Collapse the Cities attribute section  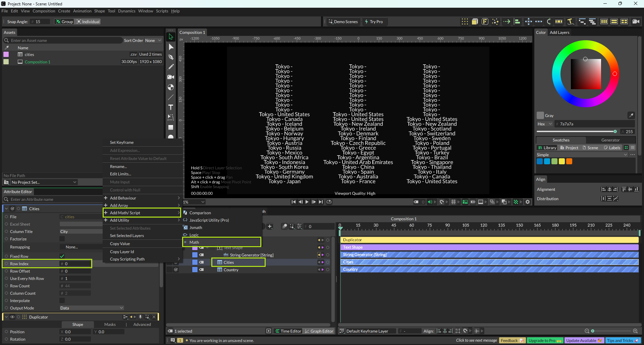pyautogui.click(x=6, y=209)
